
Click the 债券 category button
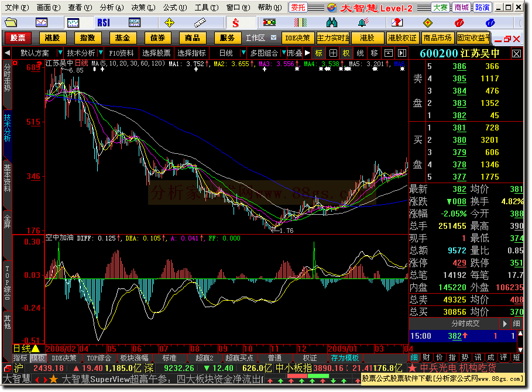(x=158, y=38)
